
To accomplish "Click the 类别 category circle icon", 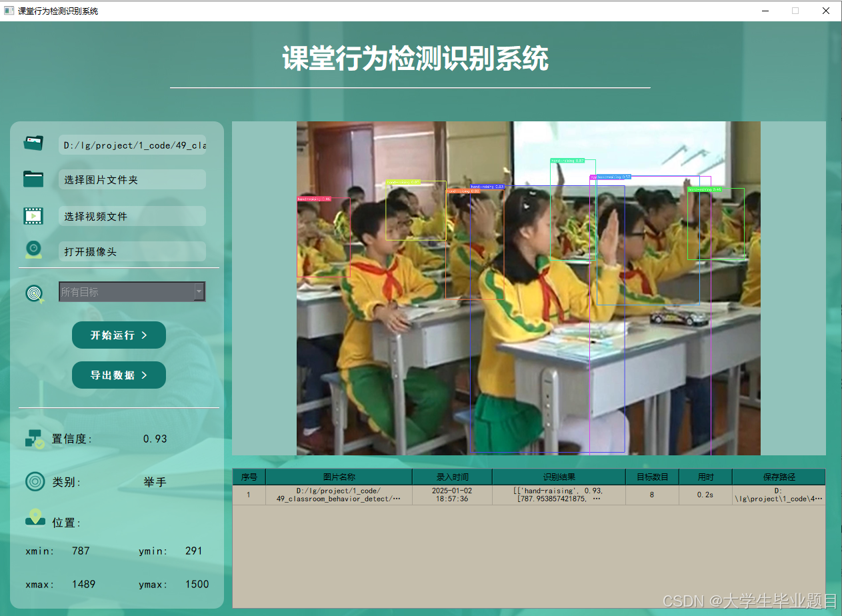I will coord(35,481).
